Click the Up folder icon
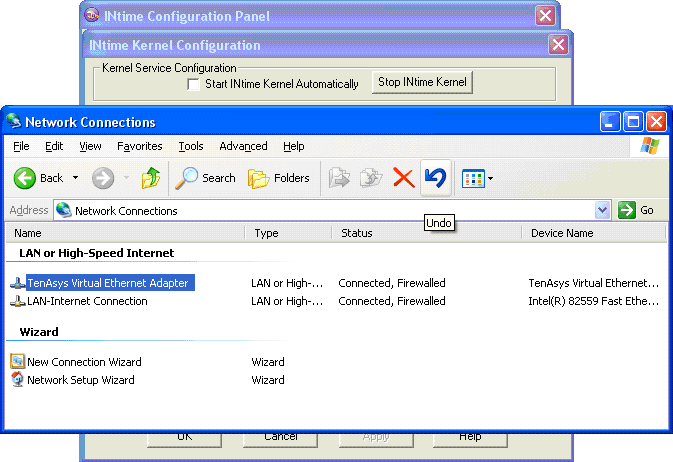The width and height of the screenshot is (673, 462). pos(150,178)
